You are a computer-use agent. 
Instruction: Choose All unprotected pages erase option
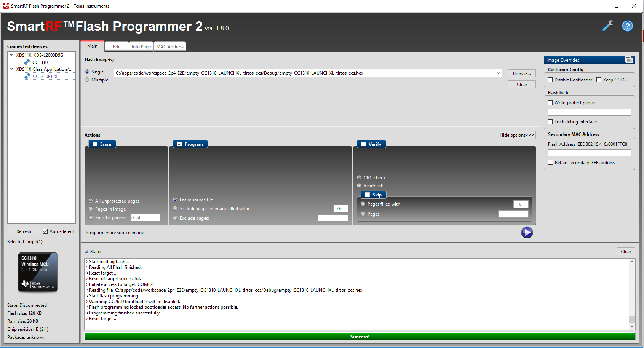coord(91,201)
